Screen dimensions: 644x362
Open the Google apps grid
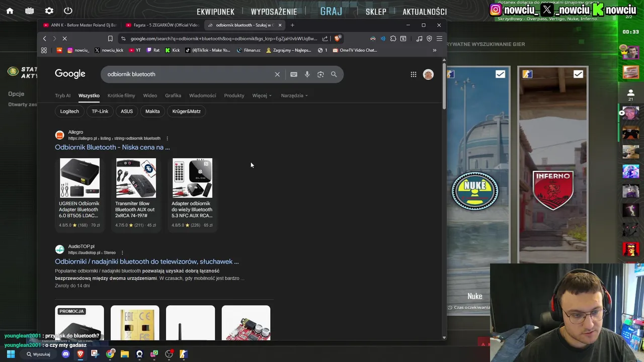414,74
